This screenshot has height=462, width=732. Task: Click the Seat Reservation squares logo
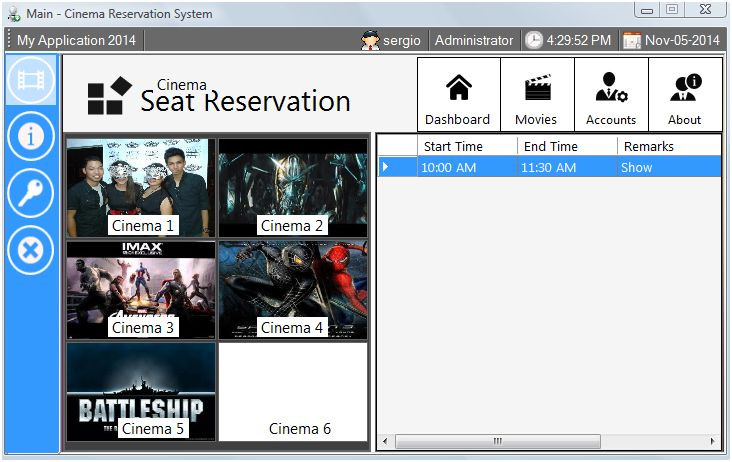110,96
